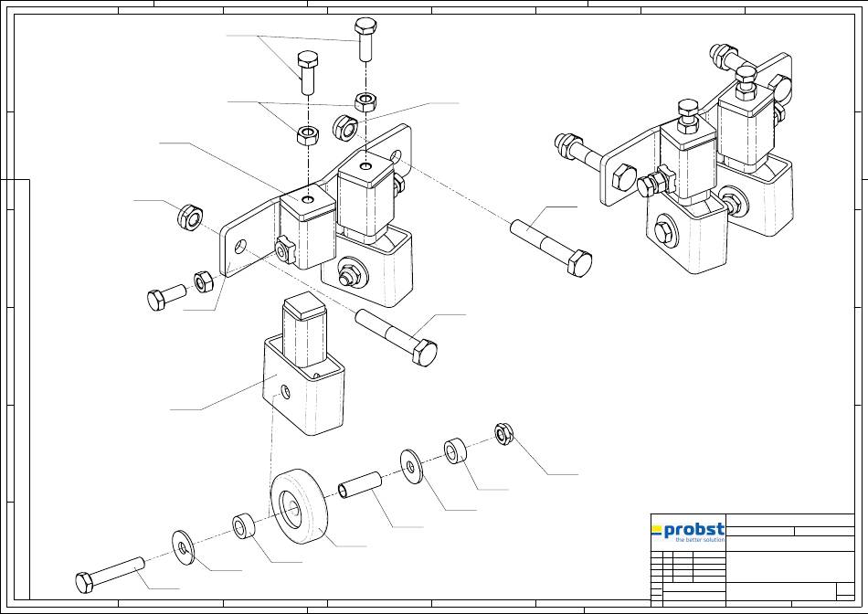This screenshot has width=868, height=614.
Task: Select the long hex bolt at far right
Action: [551, 249]
